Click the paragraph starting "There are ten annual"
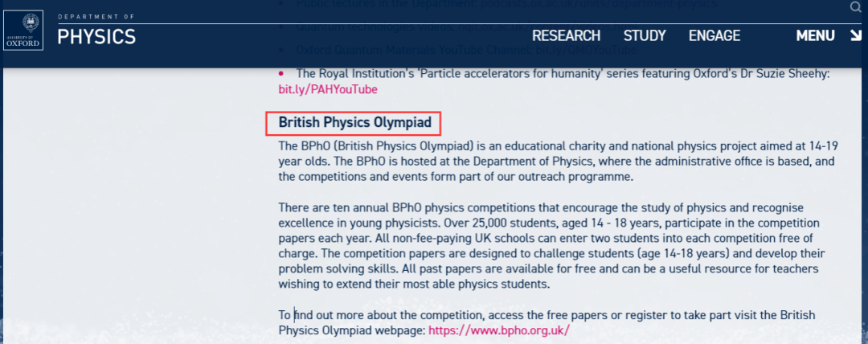 click(x=551, y=247)
